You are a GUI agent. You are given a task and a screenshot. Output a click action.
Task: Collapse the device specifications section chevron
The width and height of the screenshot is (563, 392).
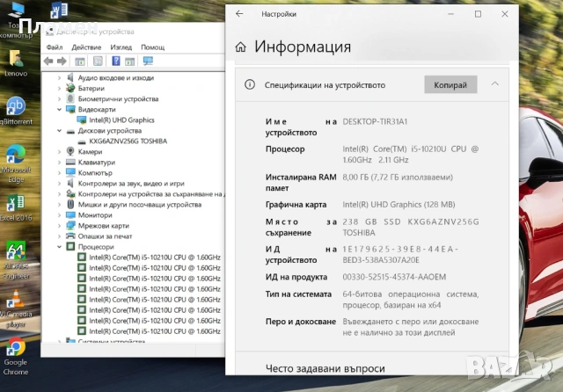coord(494,84)
